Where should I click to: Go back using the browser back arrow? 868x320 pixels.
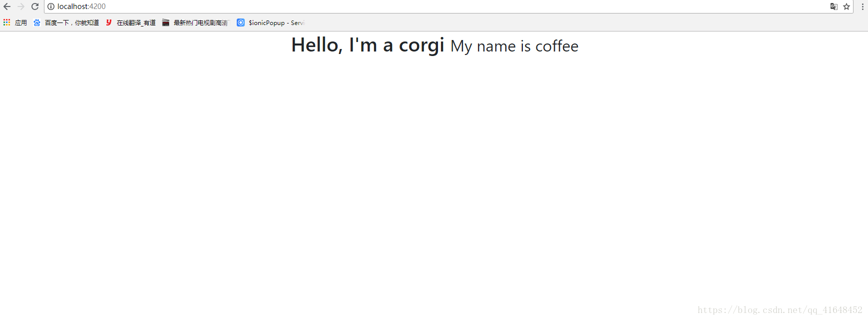pyautogui.click(x=7, y=6)
